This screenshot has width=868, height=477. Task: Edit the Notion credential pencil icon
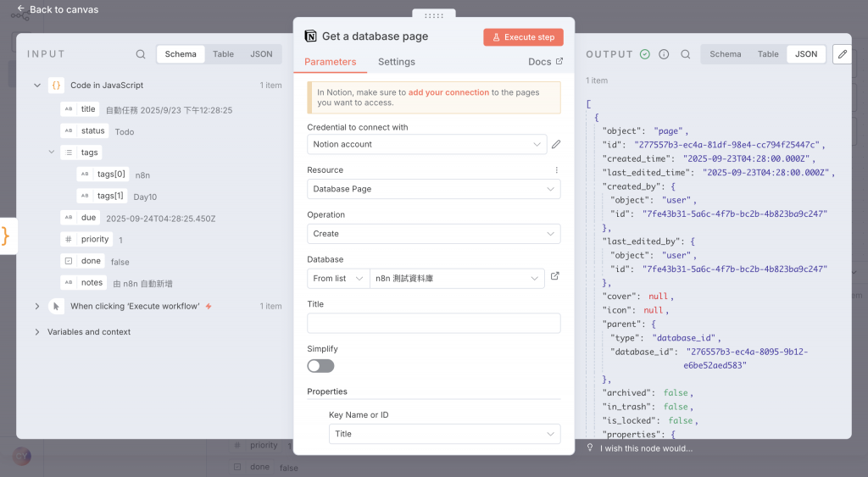pyautogui.click(x=556, y=144)
